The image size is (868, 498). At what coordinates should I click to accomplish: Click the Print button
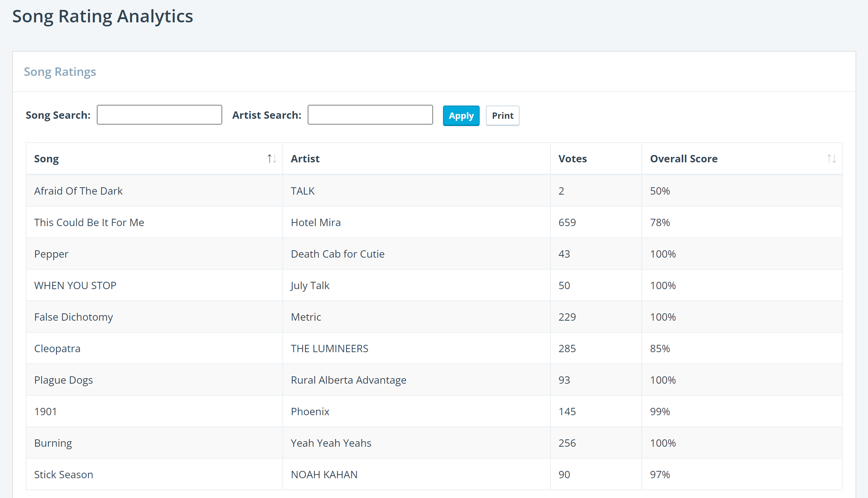click(502, 116)
